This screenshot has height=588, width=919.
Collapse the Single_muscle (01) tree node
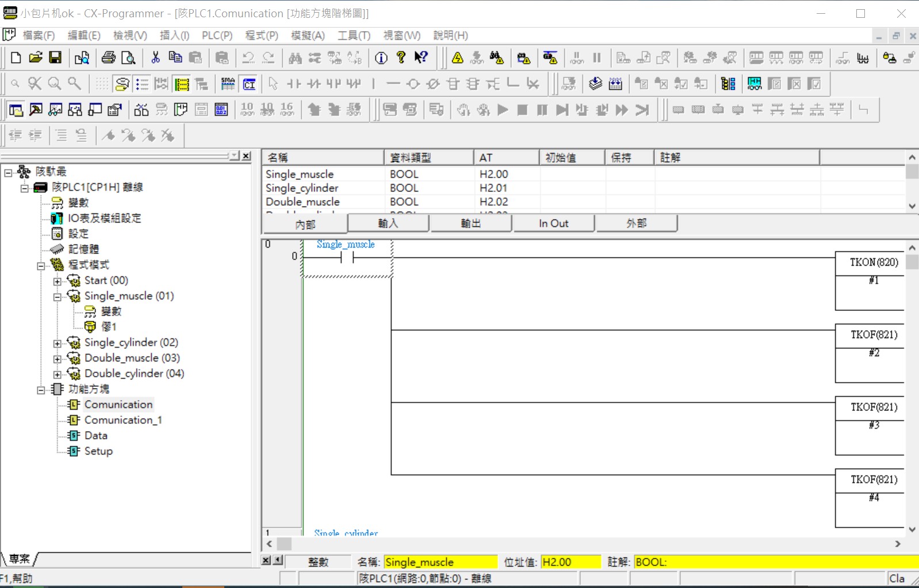(x=58, y=297)
